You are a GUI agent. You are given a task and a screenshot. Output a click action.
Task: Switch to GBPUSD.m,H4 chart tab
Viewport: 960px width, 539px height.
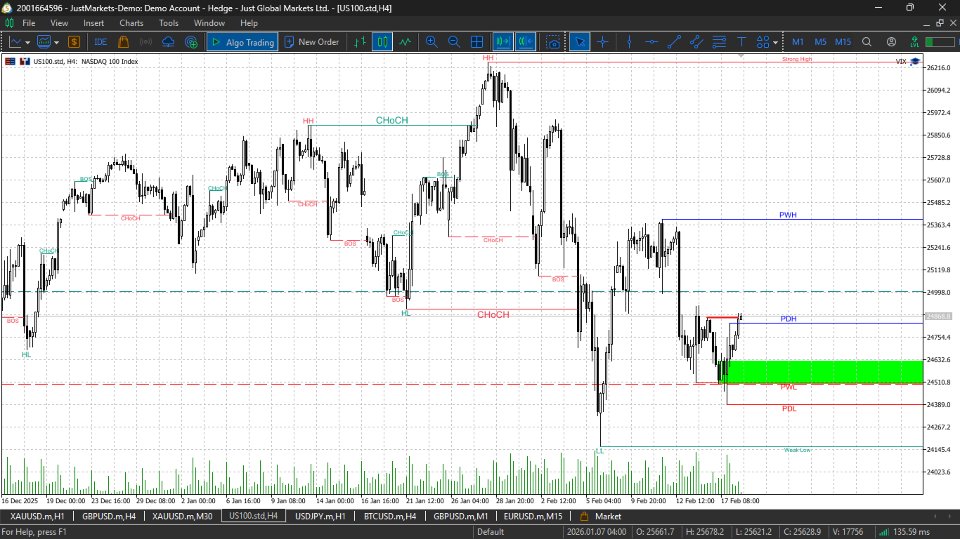(109, 516)
